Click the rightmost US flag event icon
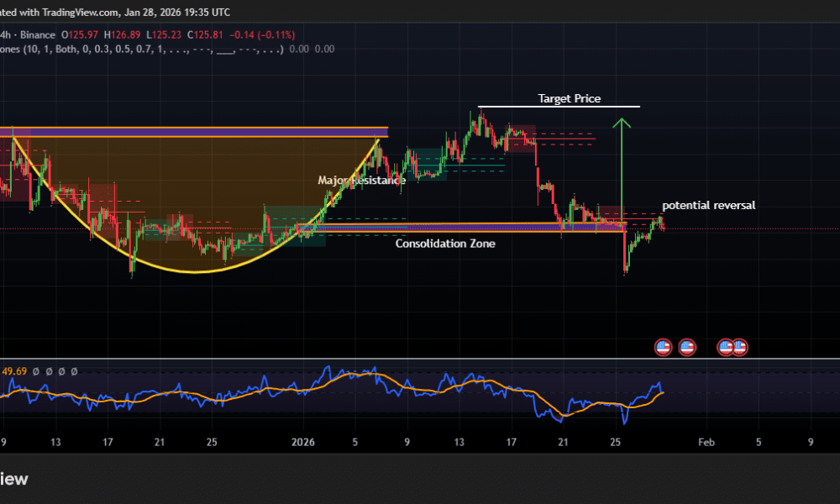Image resolution: width=840 pixels, height=504 pixels. (x=740, y=346)
